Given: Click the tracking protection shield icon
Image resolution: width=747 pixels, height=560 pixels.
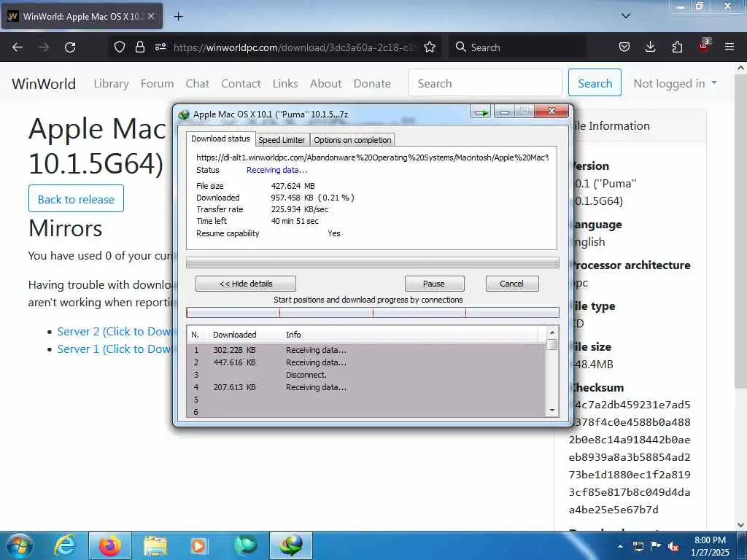Looking at the screenshot, I should [120, 47].
